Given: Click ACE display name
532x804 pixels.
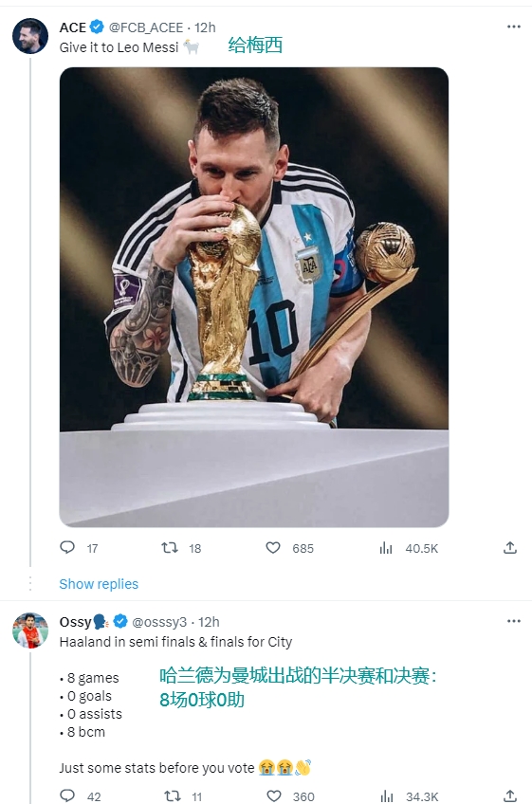Looking at the screenshot, I should click(72, 27).
